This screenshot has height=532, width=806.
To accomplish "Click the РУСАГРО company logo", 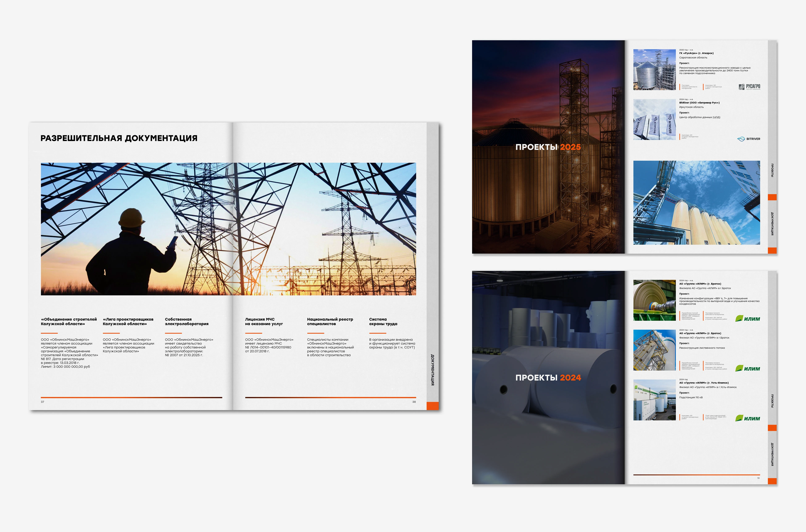I will point(749,87).
